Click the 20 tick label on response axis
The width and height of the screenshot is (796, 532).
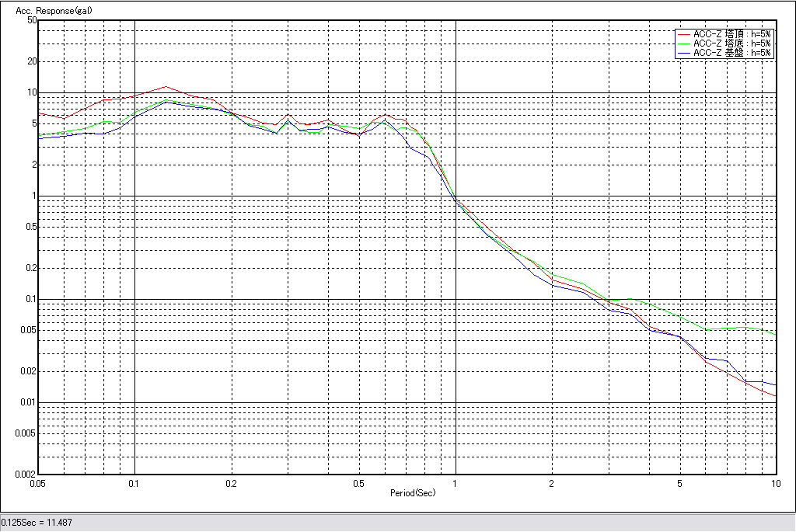[x=32, y=61]
